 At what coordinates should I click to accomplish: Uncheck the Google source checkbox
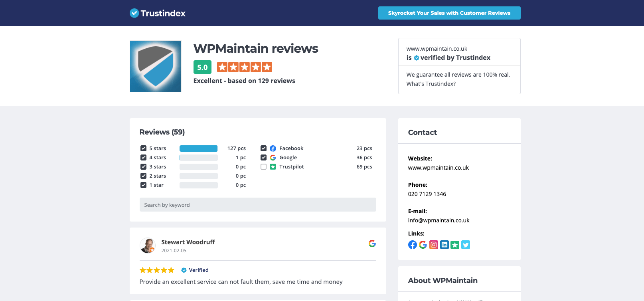click(264, 158)
